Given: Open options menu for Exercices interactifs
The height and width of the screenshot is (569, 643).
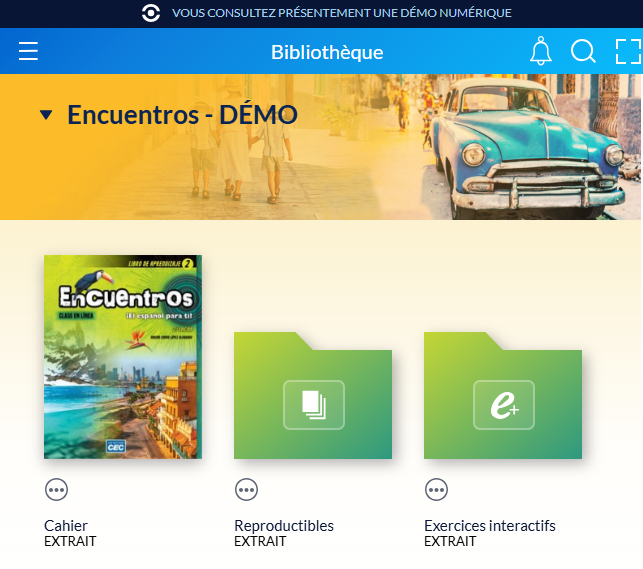Looking at the screenshot, I should [436, 489].
